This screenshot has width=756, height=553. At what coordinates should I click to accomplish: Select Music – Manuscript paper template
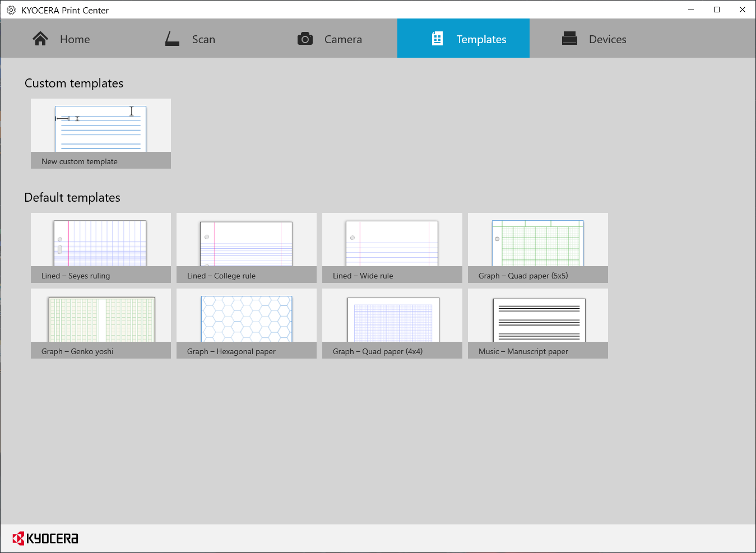538,323
